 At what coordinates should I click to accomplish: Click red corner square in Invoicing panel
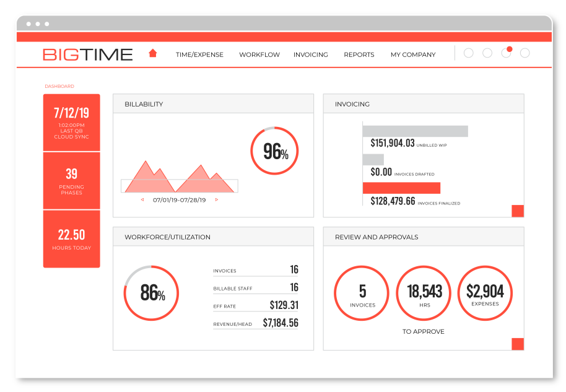coord(518,211)
